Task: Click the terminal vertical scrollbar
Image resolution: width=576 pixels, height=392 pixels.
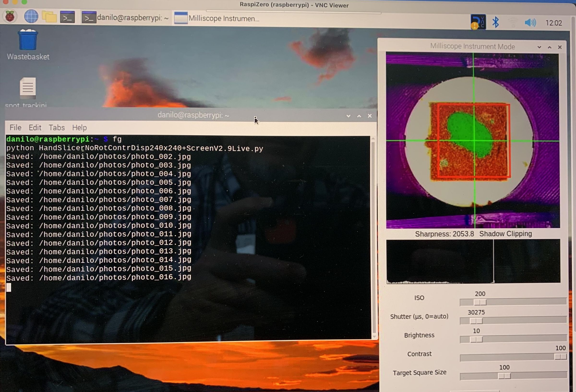Action: 373,237
